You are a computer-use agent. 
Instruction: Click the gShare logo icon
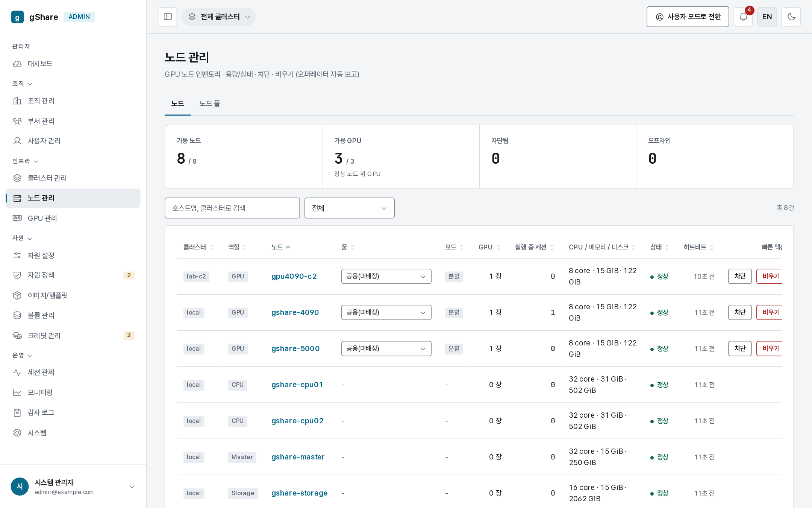(17, 17)
